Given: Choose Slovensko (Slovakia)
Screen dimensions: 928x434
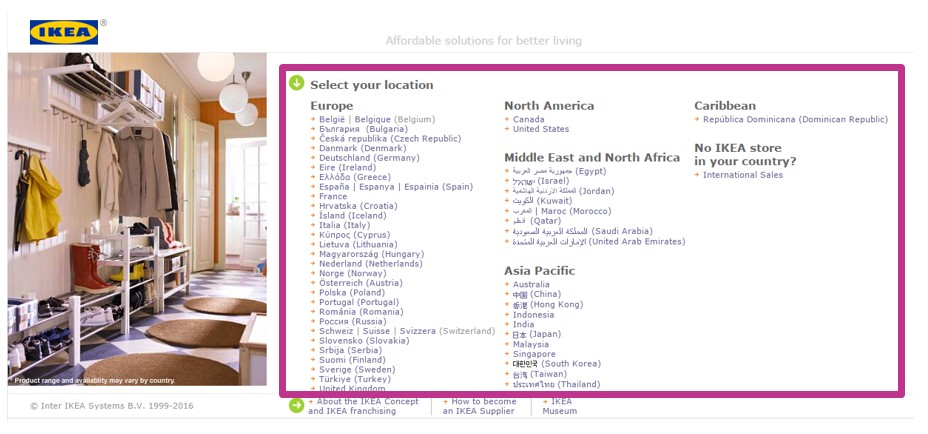Looking at the screenshot, I should (x=364, y=340).
